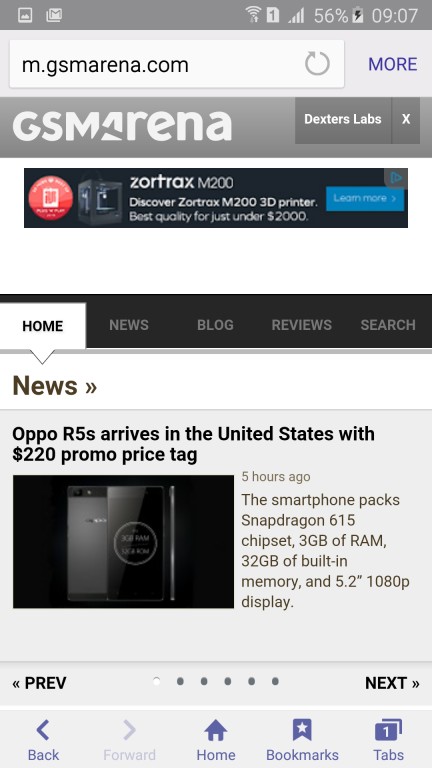
Task: Switch to the NEWS tab
Action: coord(129,325)
